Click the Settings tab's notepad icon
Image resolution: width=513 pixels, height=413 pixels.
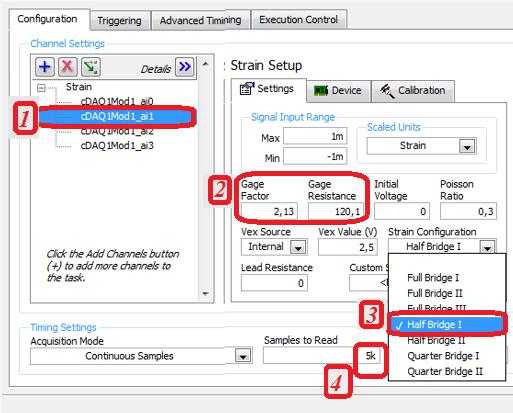[247, 89]
